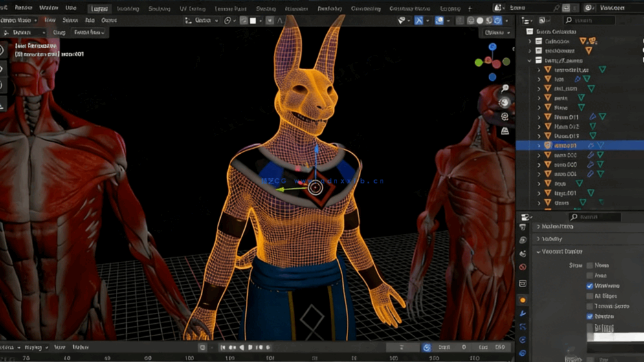
Task: Enable the All Edges checkbox
Action: point(590,296)
